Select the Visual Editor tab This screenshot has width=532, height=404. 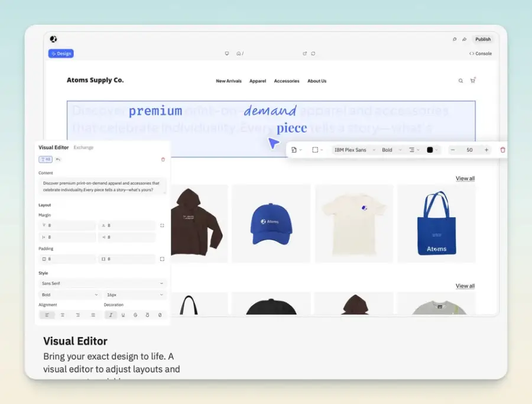pyautogui.click(x=54, y=147)
